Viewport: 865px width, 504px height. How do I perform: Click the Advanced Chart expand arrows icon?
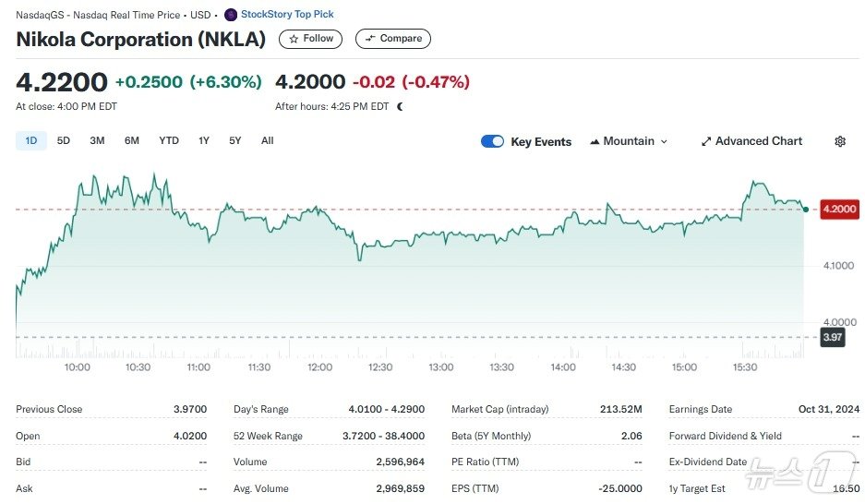[706, 141]
